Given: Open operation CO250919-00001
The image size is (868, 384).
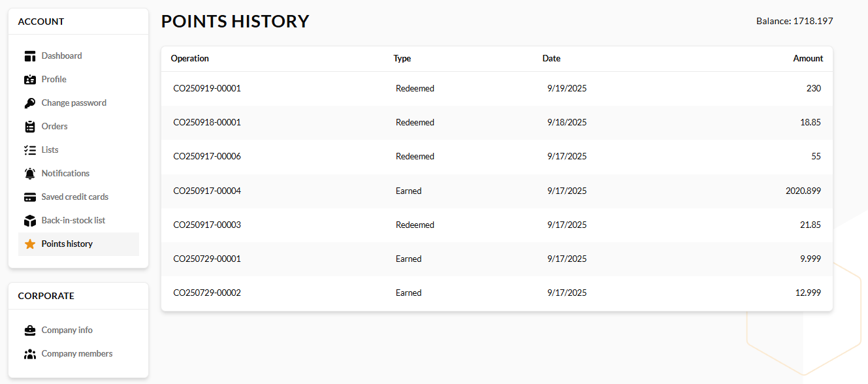Looking at the screenshot, I should [x=207, y=88].
